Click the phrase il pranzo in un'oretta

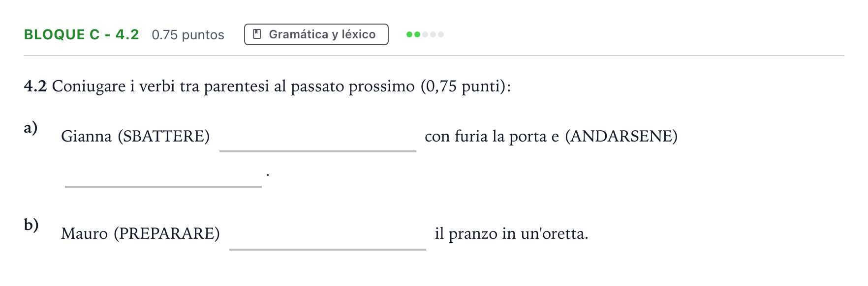coord(512,233)
